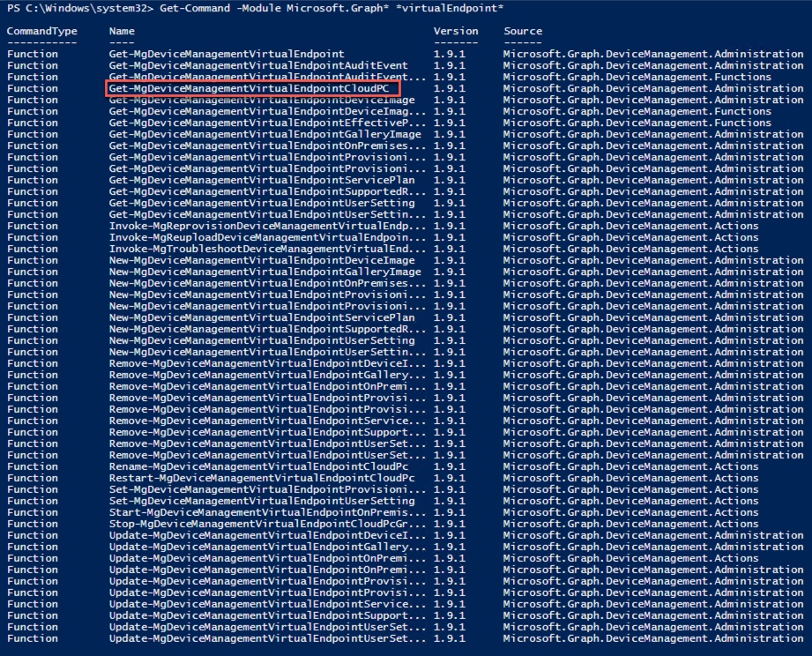
Task: Click the Get-MgDeviceManagementVirtualEndpointEffectiveP... entry
Action: click(267, 123)
